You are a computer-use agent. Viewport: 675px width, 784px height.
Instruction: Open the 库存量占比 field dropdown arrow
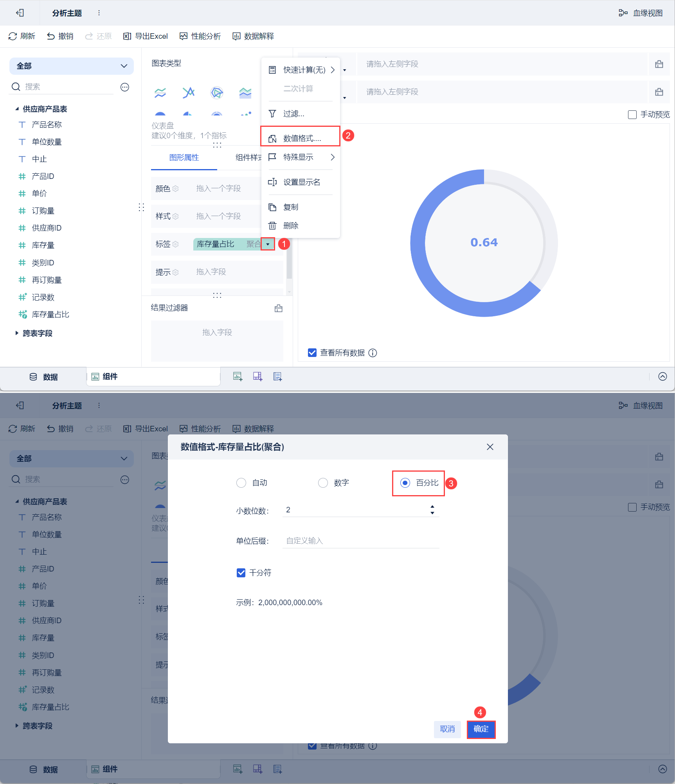[268, 244]
